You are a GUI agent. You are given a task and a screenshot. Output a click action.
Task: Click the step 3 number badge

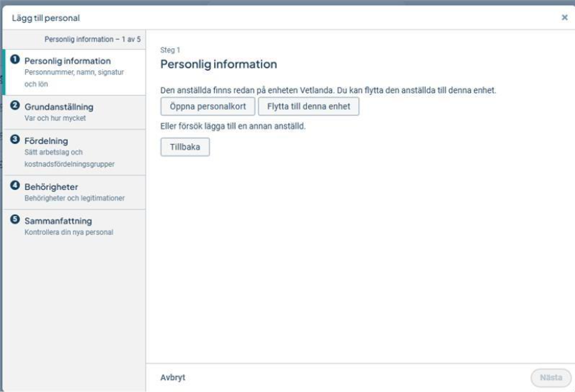point(15,140)
